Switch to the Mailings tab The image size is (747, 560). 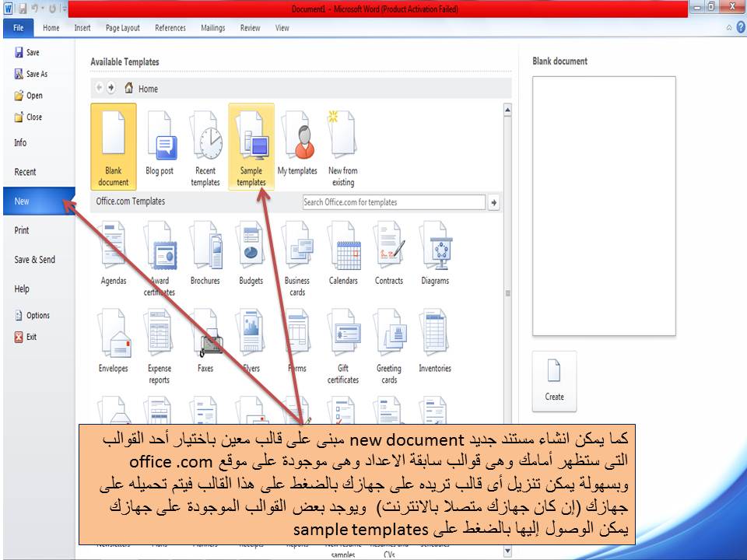tap(213, 28)
